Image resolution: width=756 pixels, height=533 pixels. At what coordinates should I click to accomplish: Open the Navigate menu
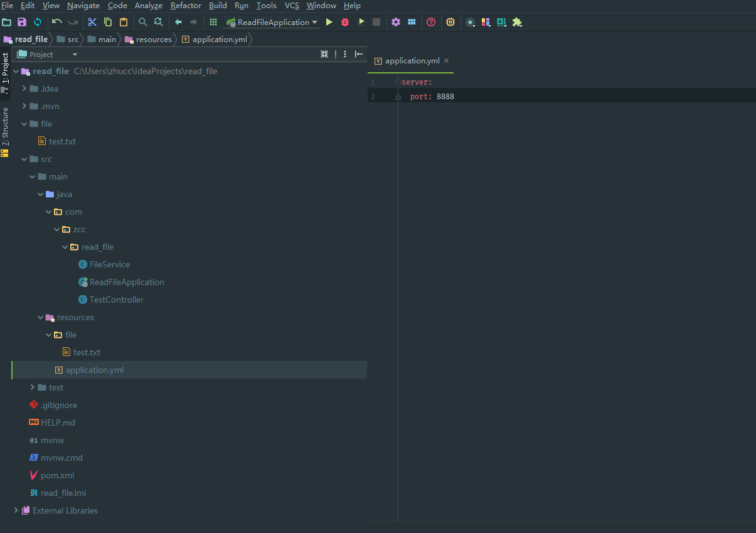pos(83,6)
